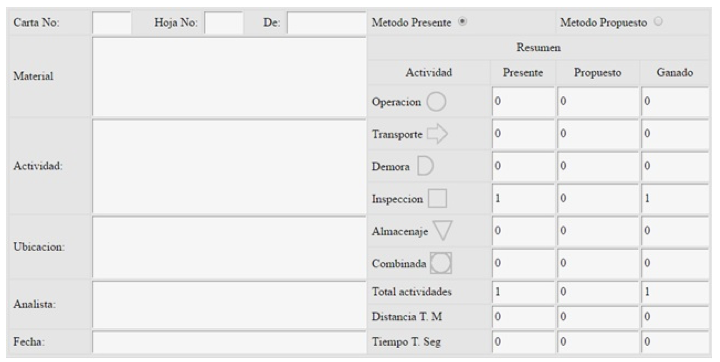Click the Demora D-shaped symbol

[425, 166]
